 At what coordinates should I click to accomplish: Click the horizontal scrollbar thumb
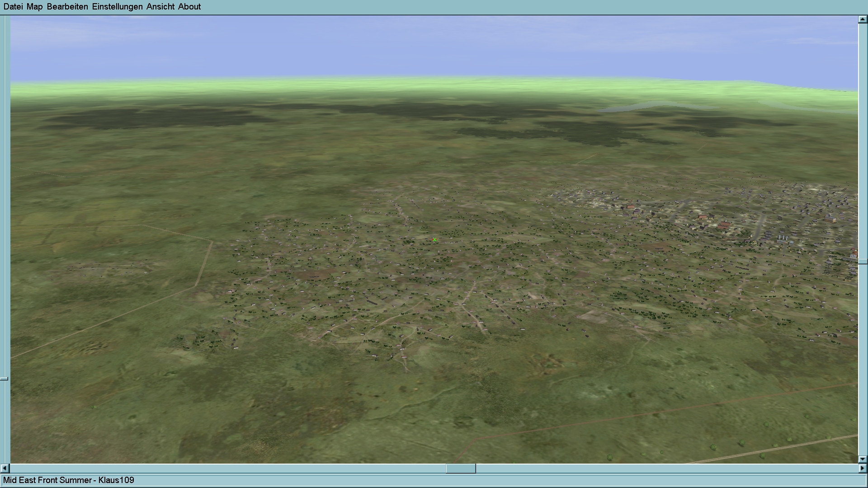tap(461, 469)
